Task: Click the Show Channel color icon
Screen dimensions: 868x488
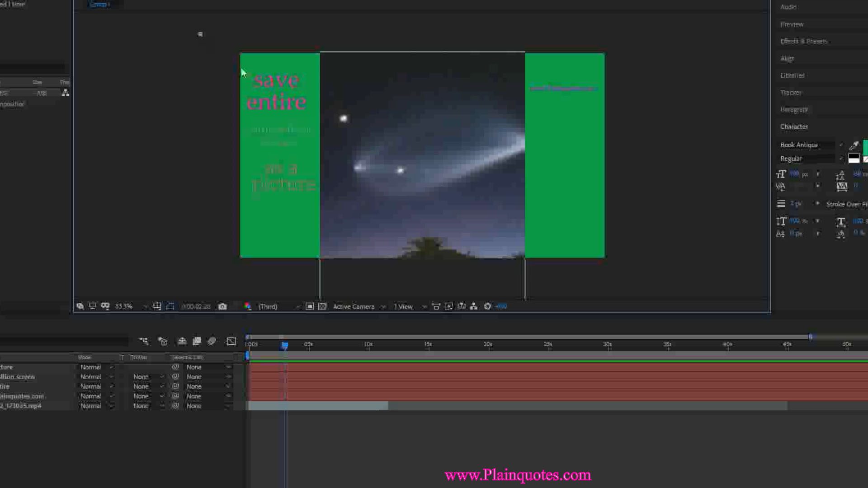Action: [248, 307]
